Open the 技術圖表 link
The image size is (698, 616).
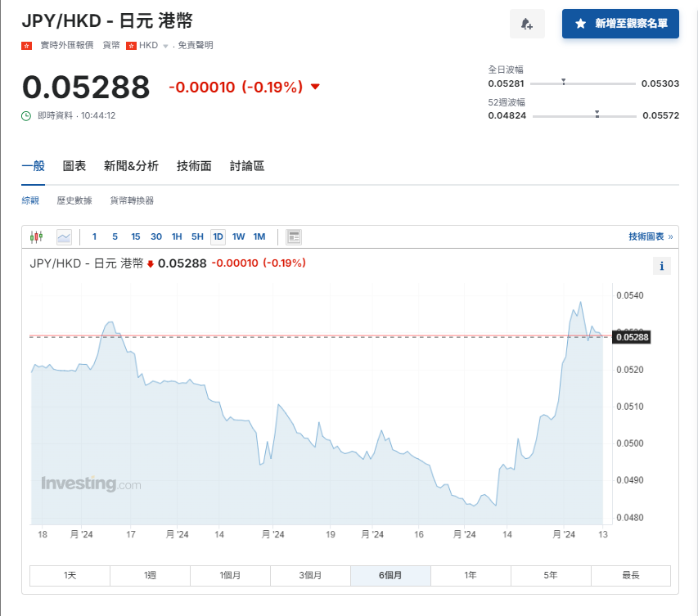point(648,236)
